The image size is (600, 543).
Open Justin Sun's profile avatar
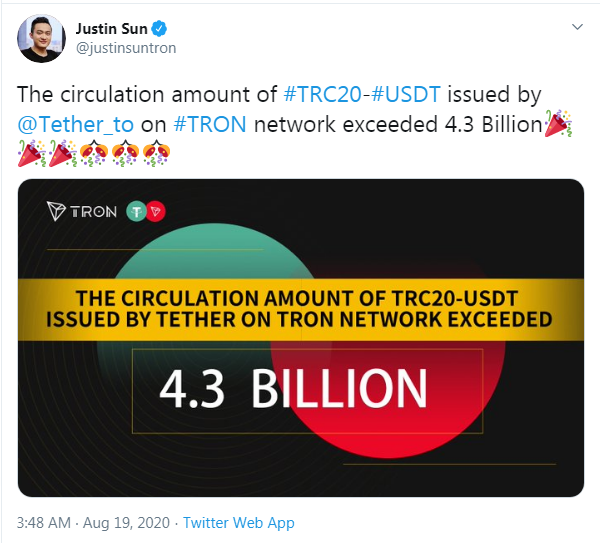[41, 38]
